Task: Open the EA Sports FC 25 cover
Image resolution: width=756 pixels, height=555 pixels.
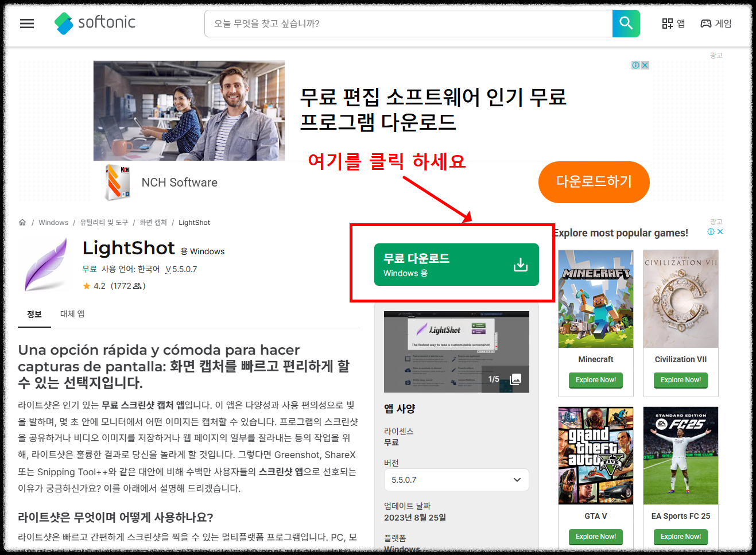Action: tap(681, 456)
